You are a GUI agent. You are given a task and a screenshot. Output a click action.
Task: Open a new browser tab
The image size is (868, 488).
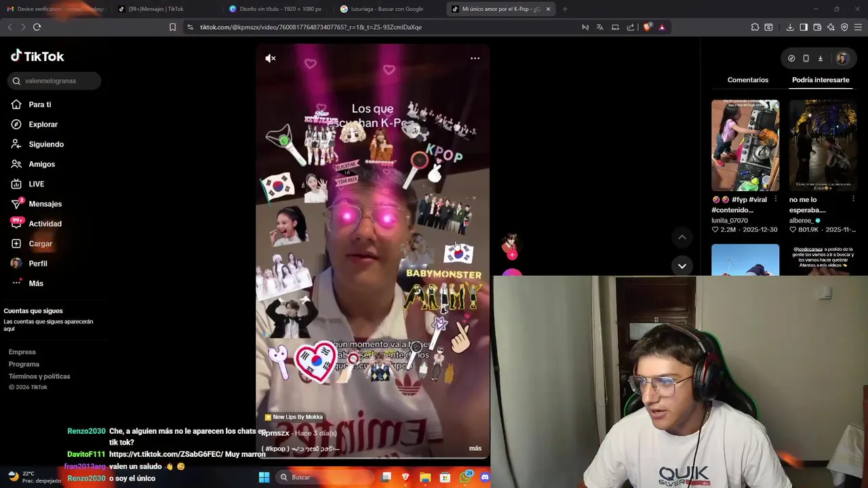point(565,9)
